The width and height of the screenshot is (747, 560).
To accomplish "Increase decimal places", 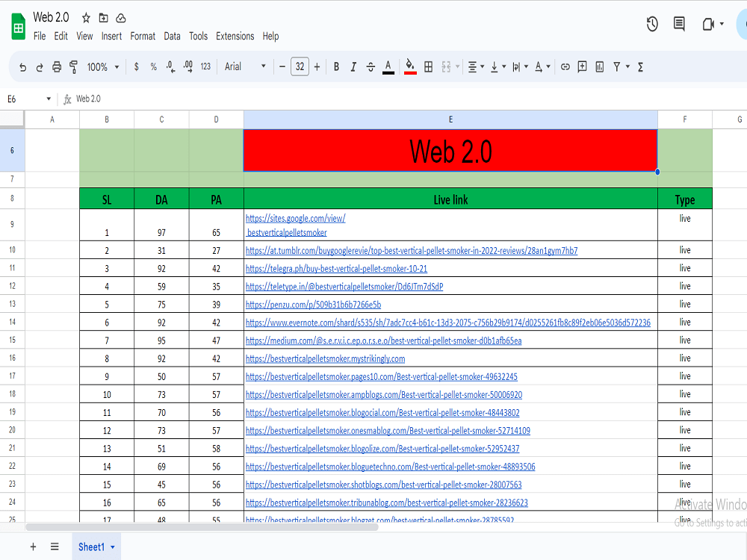I will [188, 67].
